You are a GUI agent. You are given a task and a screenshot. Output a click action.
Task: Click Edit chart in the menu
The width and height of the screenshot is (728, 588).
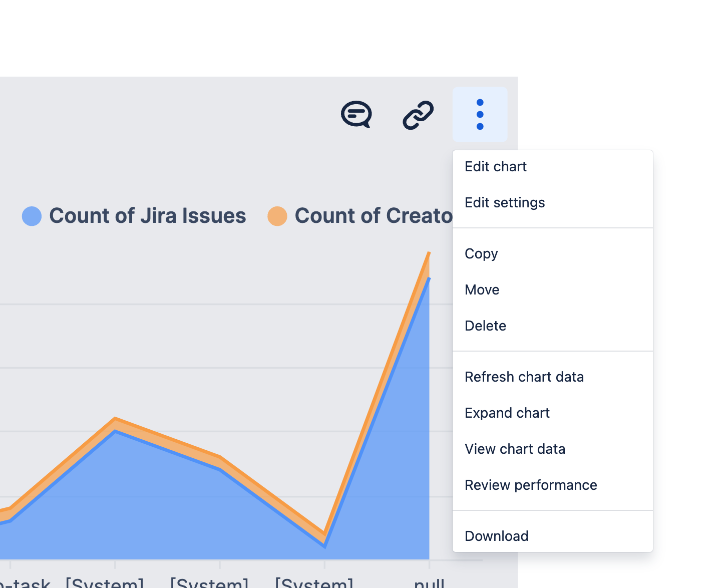(496, 166)
